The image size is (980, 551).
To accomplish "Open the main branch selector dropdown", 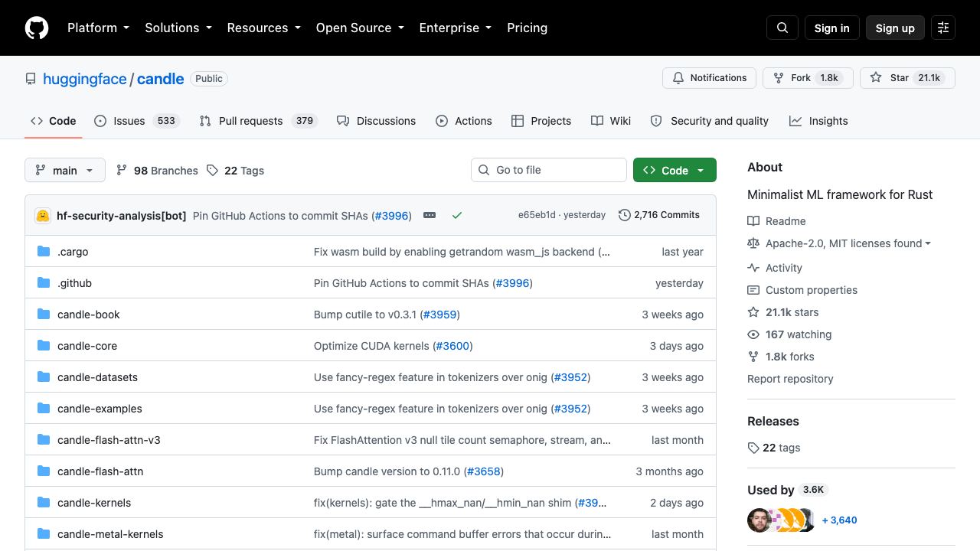I will [x=64, y=170].
